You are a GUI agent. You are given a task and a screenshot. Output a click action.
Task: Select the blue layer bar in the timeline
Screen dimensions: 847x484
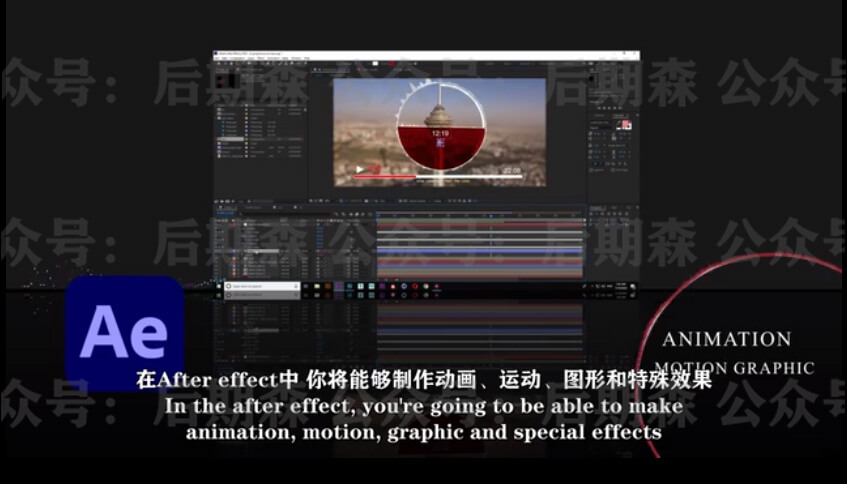pos(480,251)
